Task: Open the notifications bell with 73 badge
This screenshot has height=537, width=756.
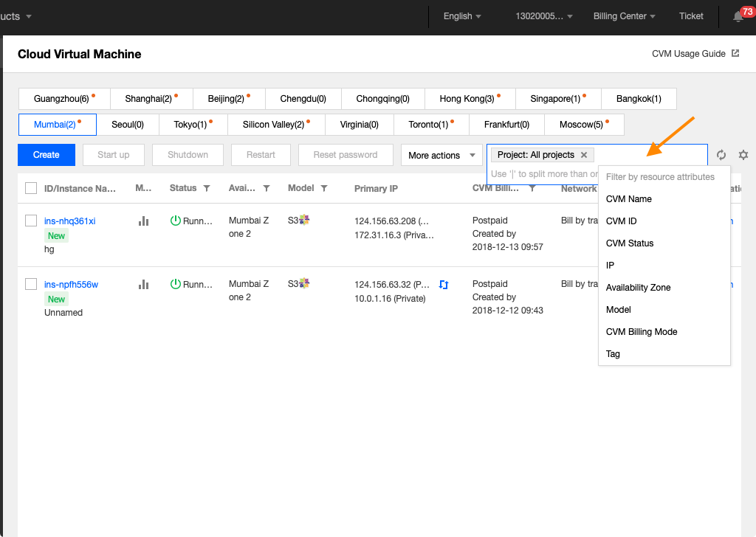Action: tap(738, 16)
